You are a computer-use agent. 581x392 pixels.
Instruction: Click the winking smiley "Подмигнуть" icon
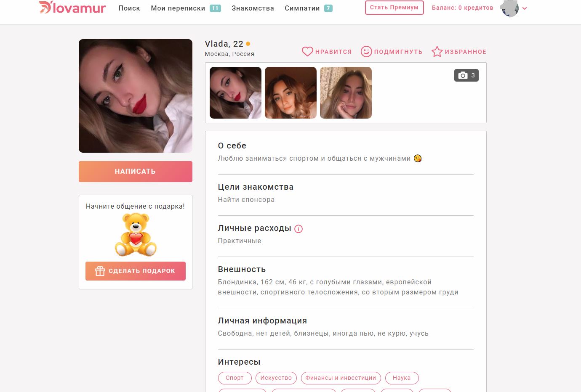click(366, 51)
